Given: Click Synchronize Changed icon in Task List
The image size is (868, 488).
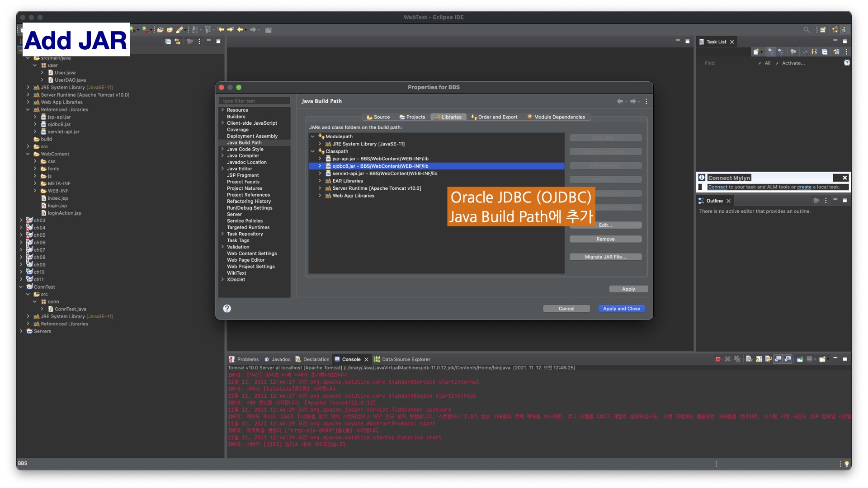Looking at the screenshot, I should (836, 52).
